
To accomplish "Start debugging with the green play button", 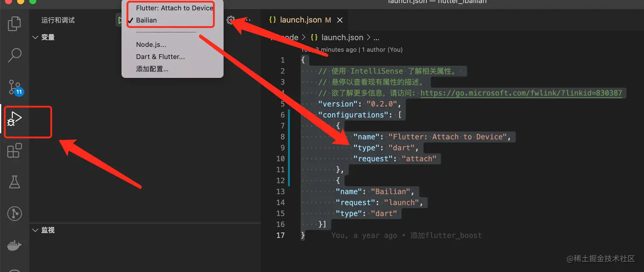I will [x=121, y=20].
